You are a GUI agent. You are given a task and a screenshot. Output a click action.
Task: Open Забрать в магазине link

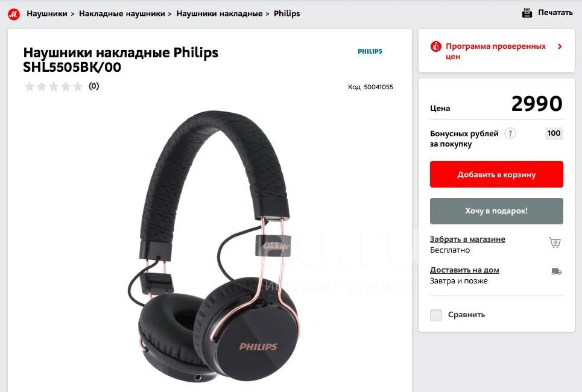coord(467,239)
